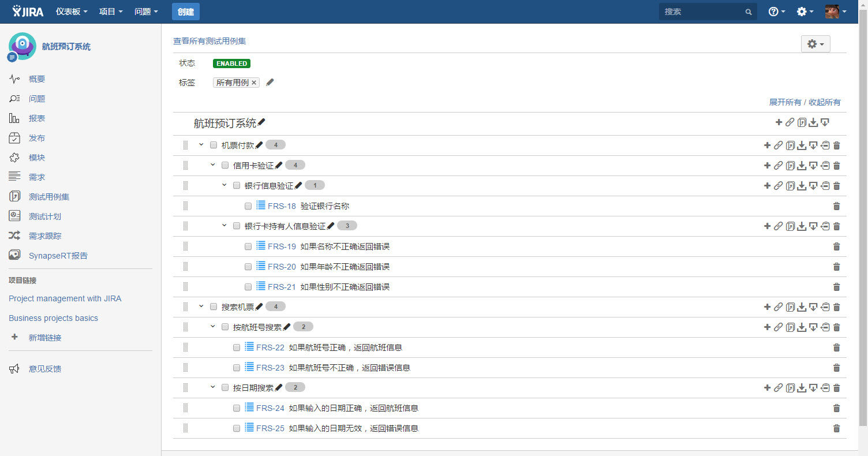Click the 查看所有测试用例集 breadcrumb link

[x=210, y=42]
